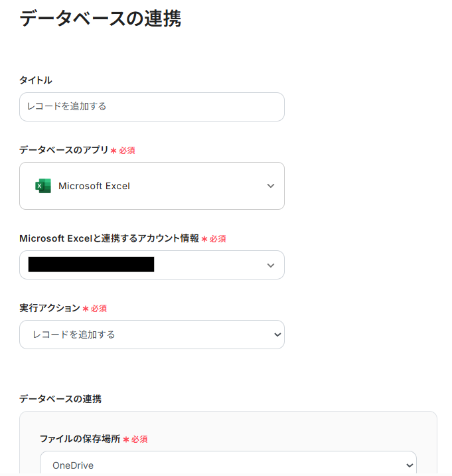Click the small データベースの連携 section heading

(x=60, y=398)
